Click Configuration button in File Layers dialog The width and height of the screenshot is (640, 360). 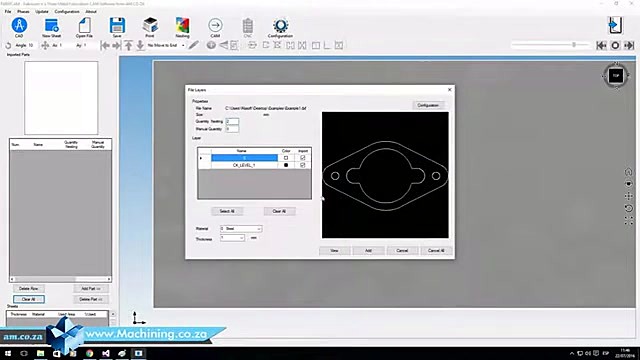[428, 105]
